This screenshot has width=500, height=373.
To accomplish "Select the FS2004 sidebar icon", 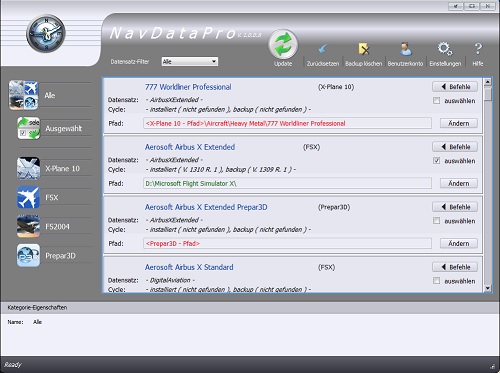I will point(28,226).
